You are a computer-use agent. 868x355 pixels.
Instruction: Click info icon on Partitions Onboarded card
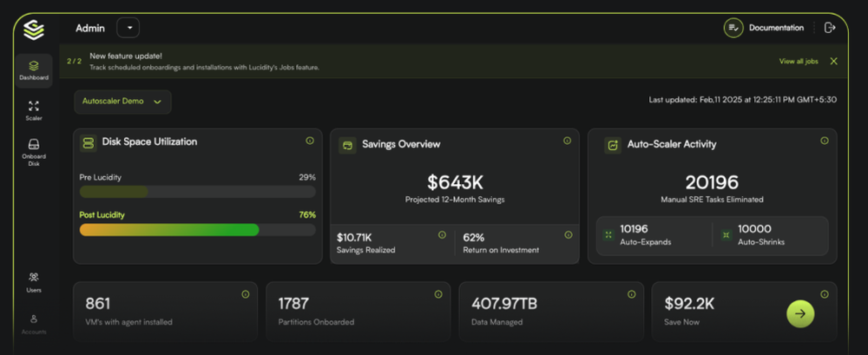pyautogui.click(x=437, y=294)
